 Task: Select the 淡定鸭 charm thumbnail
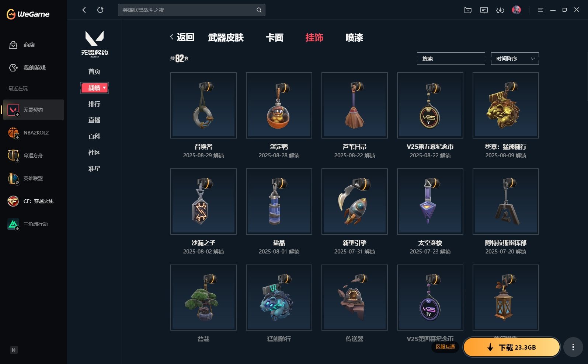coord(279,105)
